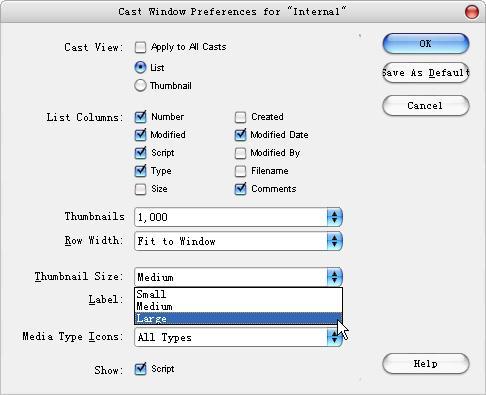
Task: Click the Save As Default button
Action: (426, 73)
